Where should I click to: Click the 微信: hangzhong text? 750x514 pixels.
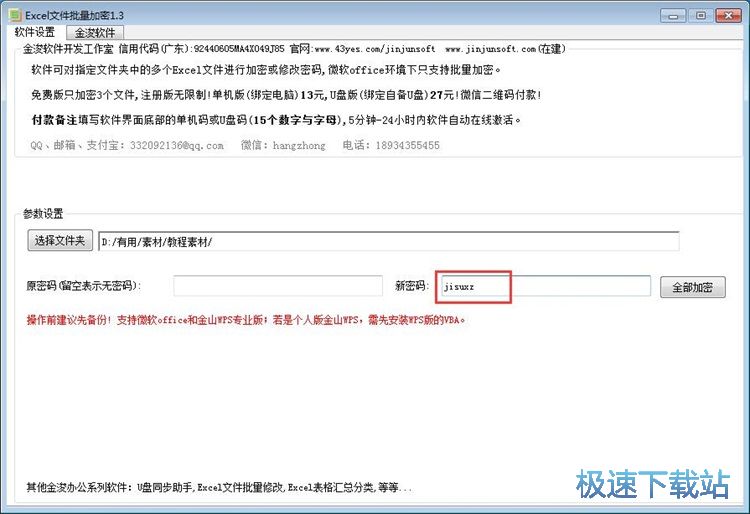(283, 145)
